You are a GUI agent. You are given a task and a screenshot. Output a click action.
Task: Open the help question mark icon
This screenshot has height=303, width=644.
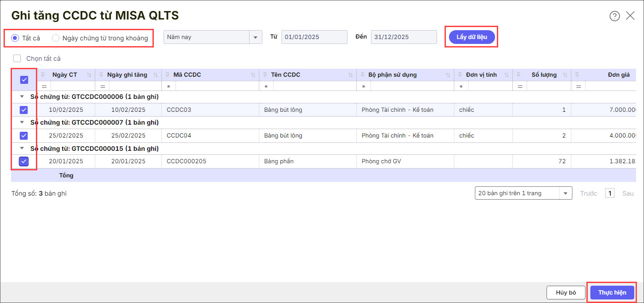[614, 16]
